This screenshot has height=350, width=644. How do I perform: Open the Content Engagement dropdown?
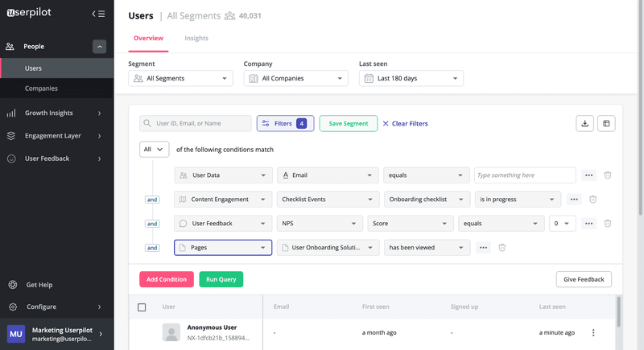pos(223,200)
